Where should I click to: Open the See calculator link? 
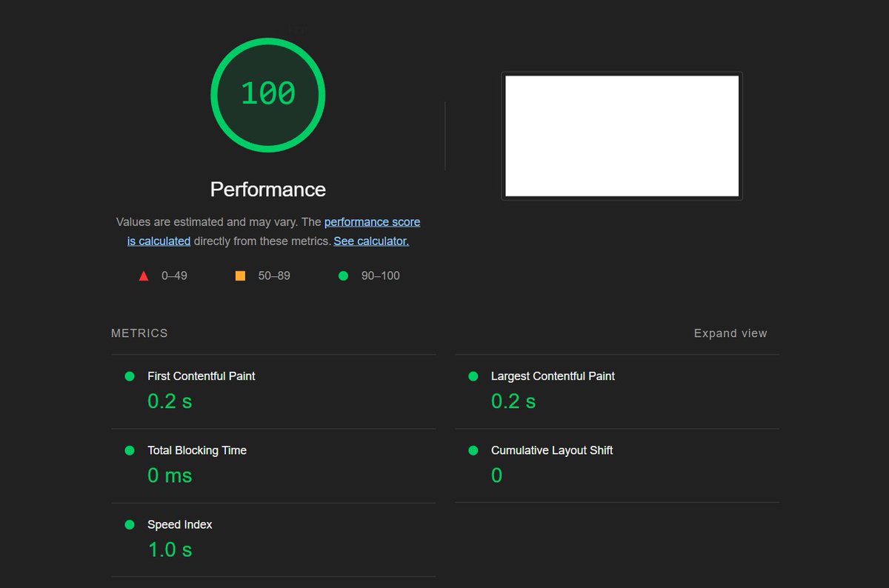tap(371, 241)
